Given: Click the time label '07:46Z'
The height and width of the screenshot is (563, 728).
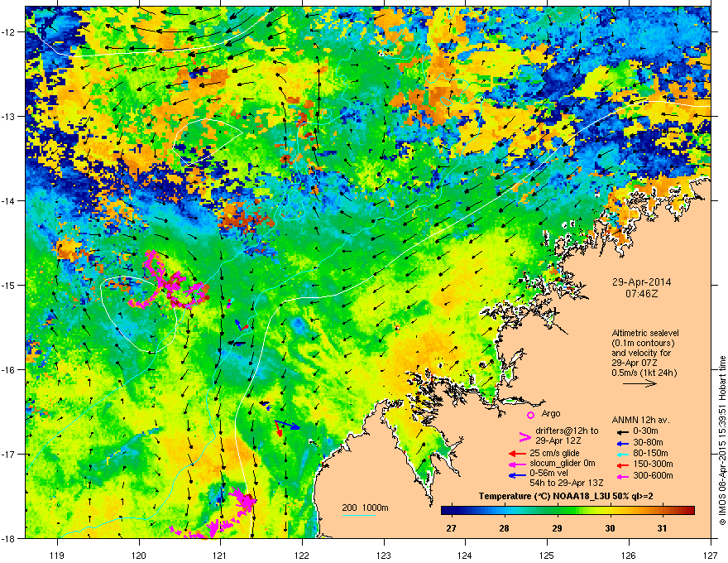Looking at the screenshot, I should tap(641, 294).
